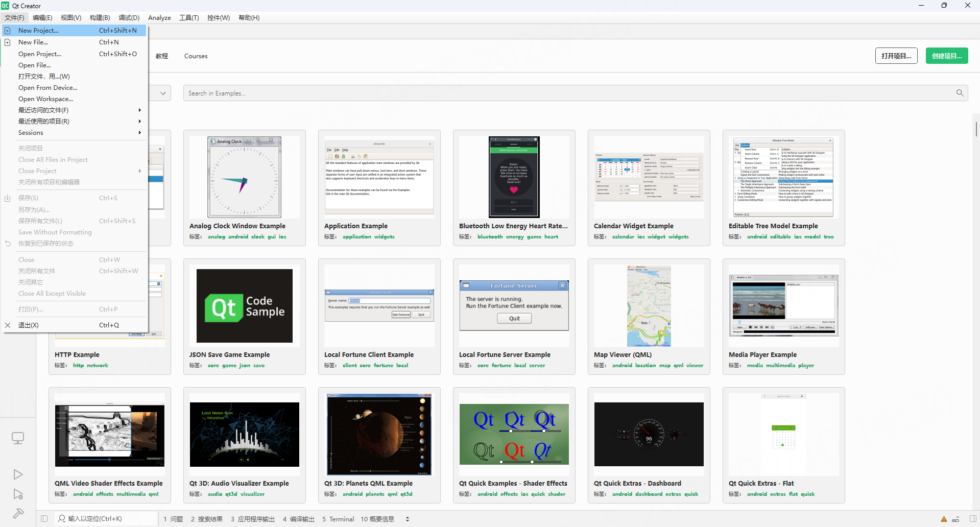Open the Application Example thumbnail
Screen dimensions: 980x527
coord(379,177)
